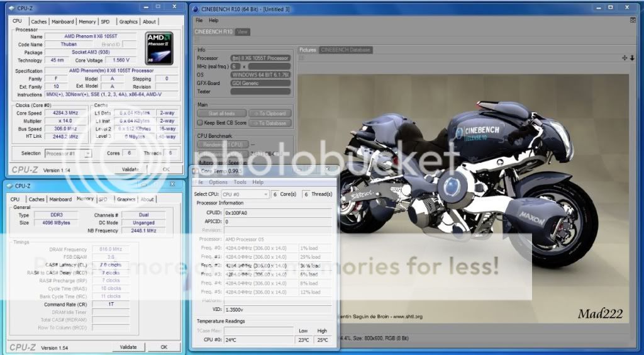Click the pan/move icon above the rendered picture
This screenshot has height=355, width=644.
point(625,57)
